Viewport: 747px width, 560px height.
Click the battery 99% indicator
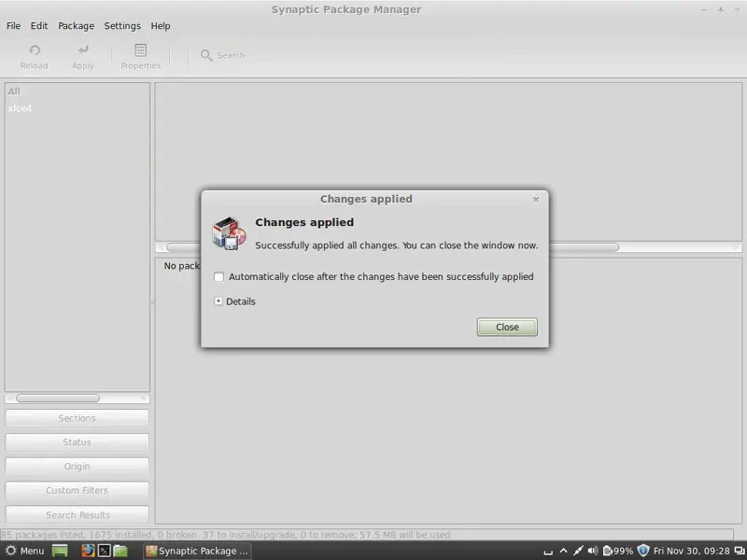(618, 551)
